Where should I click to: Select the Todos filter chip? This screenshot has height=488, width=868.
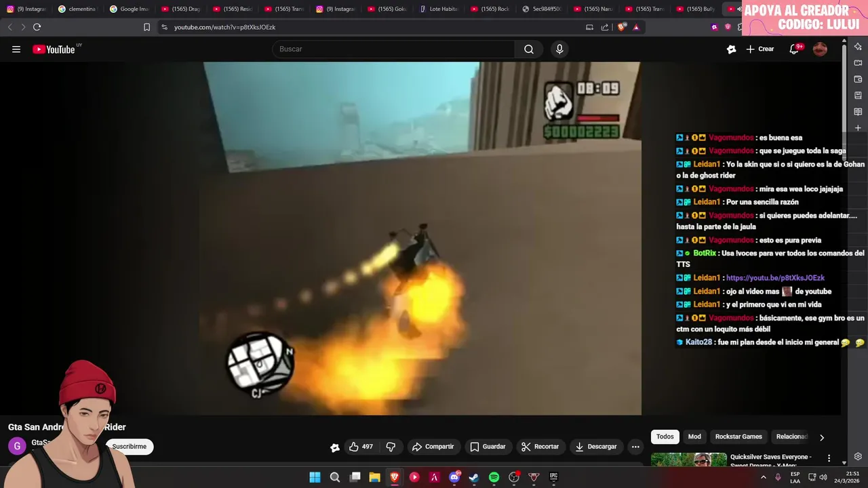pos(665,436)
